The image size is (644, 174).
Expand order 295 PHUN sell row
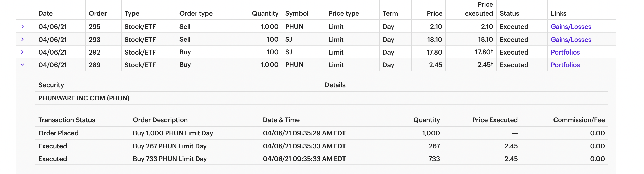point(22,27)
